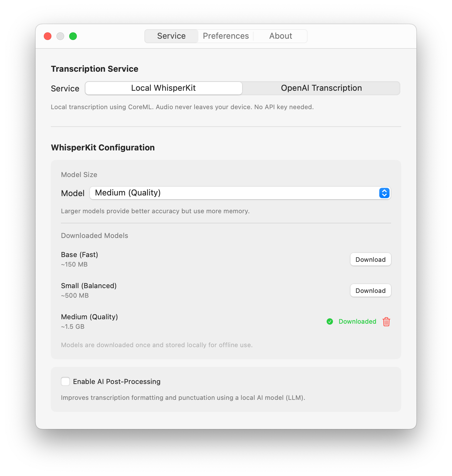
Task: Click the green Downloaded checkmark icon
Action: tap(330, 321)
